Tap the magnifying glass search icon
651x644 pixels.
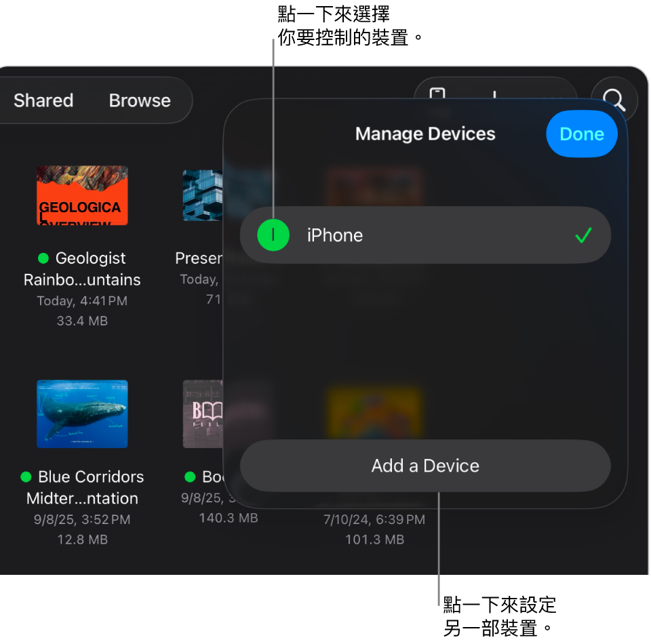click(x=614, y=100)
